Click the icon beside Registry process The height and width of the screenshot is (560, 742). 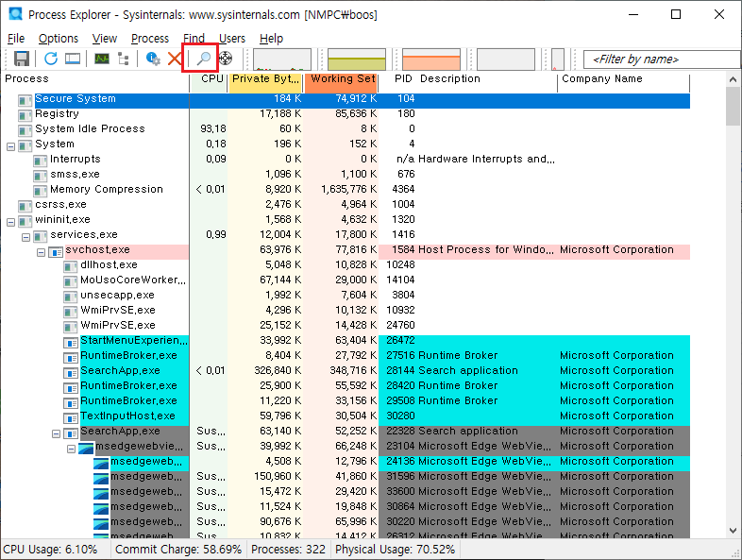(x=25, y=115)
